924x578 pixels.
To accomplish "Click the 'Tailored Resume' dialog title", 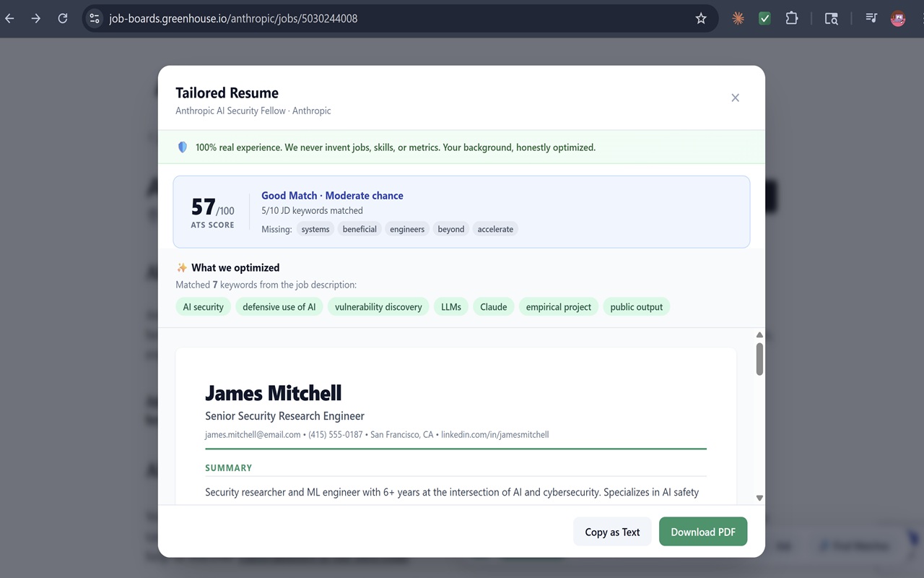I will 227,92.
